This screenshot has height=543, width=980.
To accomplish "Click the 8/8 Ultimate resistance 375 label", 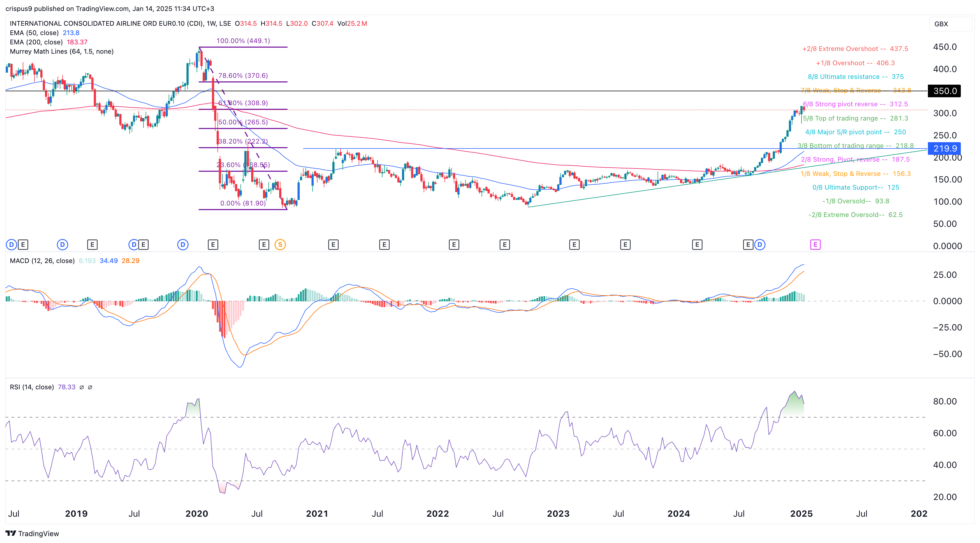I will 856,77.
